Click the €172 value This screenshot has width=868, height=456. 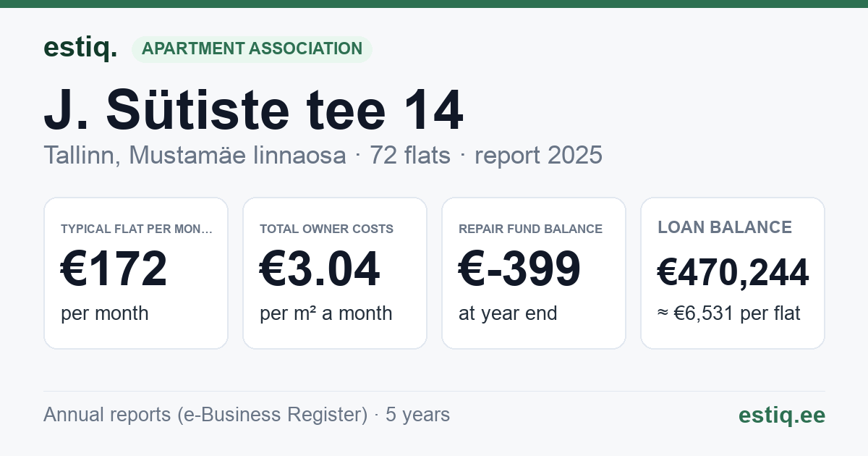pos(114,269)
